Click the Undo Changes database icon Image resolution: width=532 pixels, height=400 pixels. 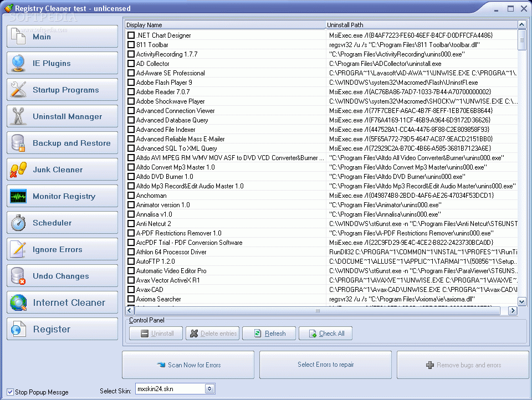click(x=18, y=276)
